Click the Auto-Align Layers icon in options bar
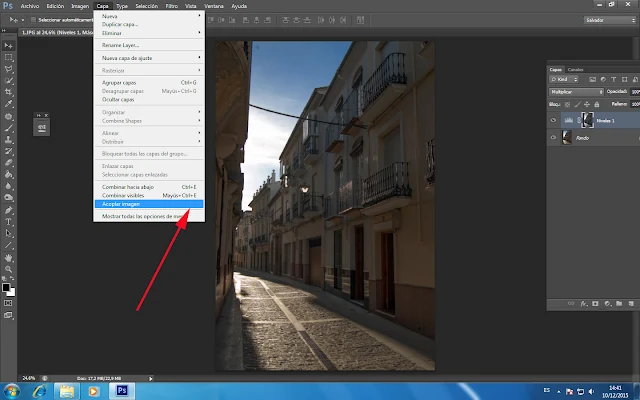The image size is (640, 400). click(360, 20)
